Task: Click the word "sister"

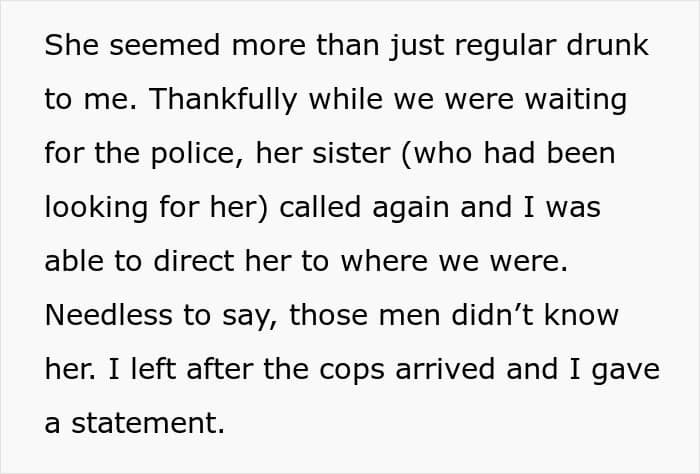Action: tap(351, 153)
